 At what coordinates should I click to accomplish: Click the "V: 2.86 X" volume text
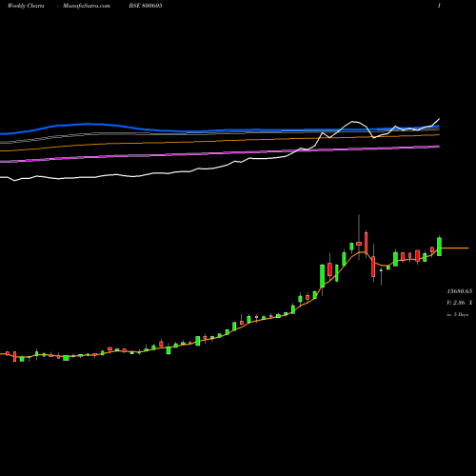[x=460, y=303]
